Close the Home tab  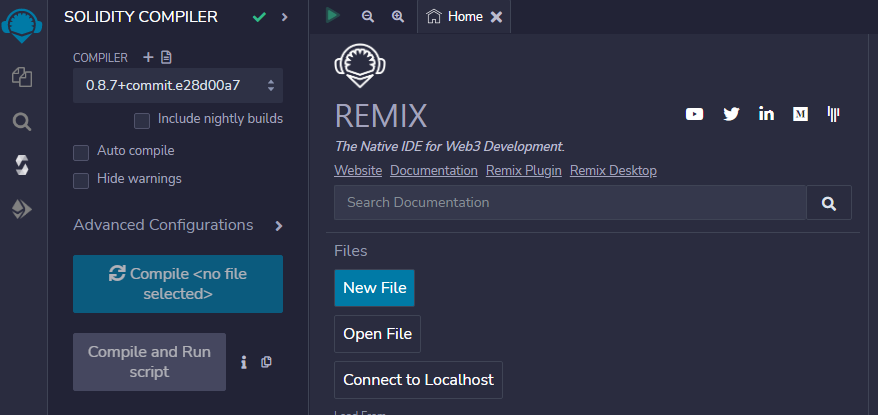pos(496,17)
